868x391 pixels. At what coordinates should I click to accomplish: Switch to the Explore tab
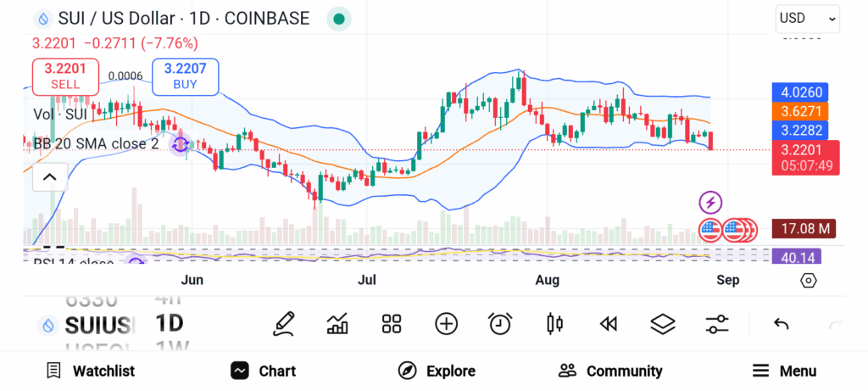point(437,371)
